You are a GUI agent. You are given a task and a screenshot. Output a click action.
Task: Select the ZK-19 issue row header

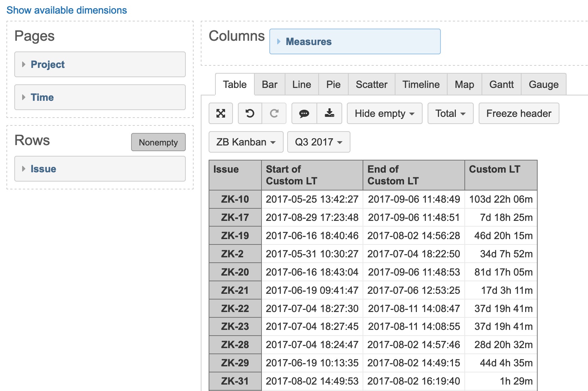point(235,236)
